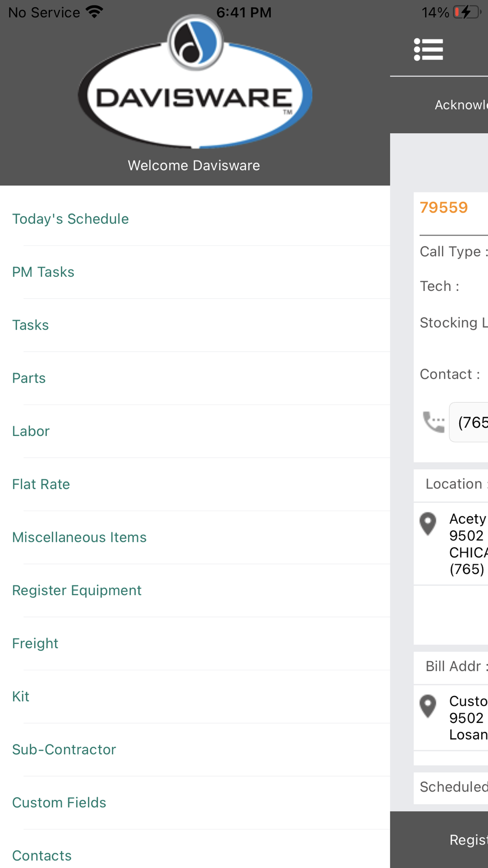Open Freight in the side menu
Screen dimensions: 488x868
point(36,643)
